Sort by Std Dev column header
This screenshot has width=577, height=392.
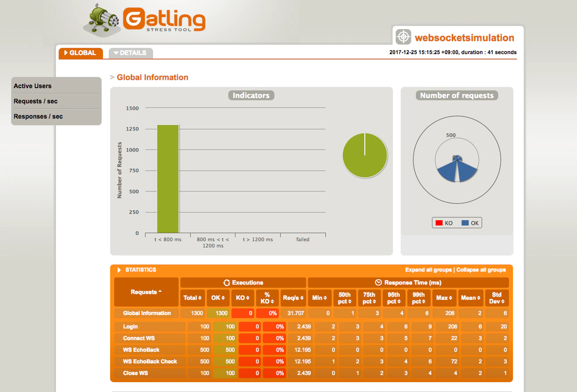497,298
